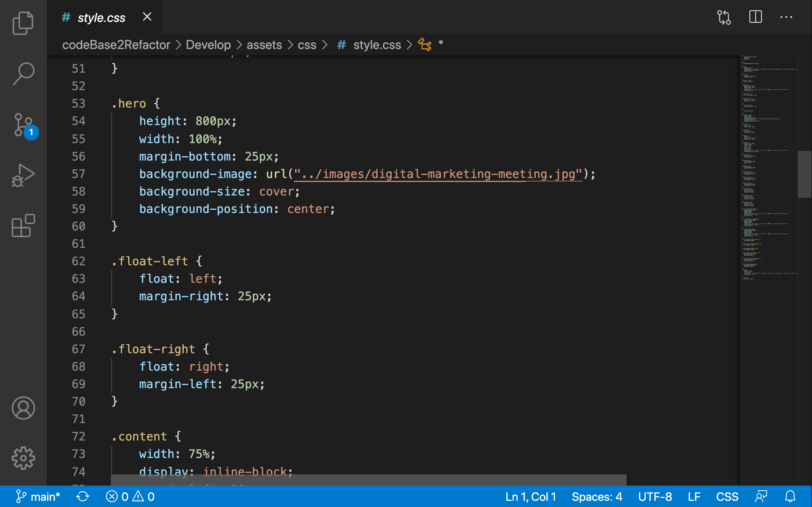Change the CSS language mode
812x507 pixels.
pyautogui.click(x=727, y=496)
